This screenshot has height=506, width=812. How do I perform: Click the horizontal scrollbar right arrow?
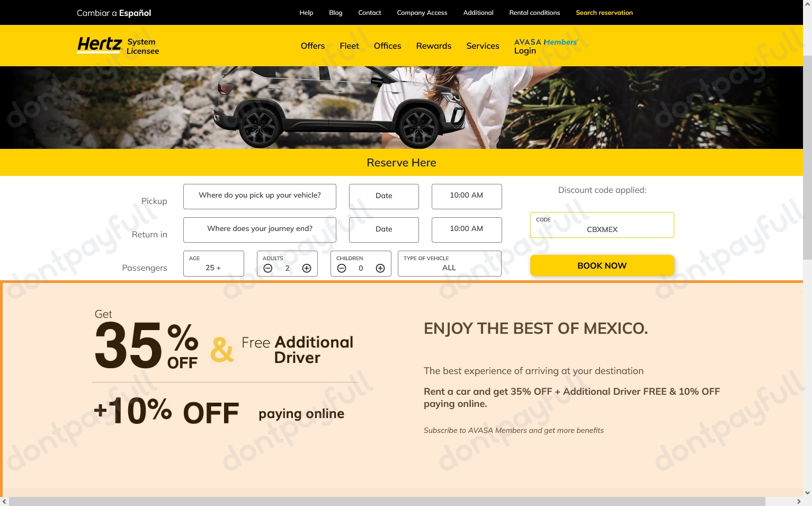pos(798,501)
